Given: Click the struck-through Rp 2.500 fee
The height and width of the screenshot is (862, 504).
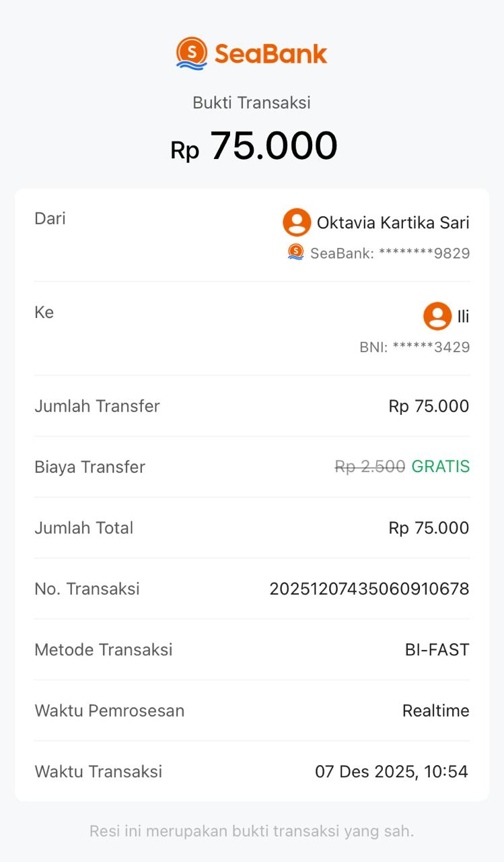Looking at the screenshot, I should tap(370, 467).
